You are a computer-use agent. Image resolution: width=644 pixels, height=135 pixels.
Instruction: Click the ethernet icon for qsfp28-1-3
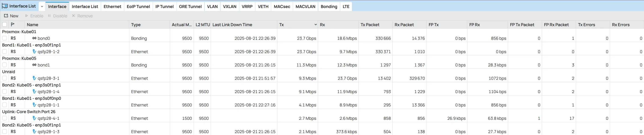point(34,131)
